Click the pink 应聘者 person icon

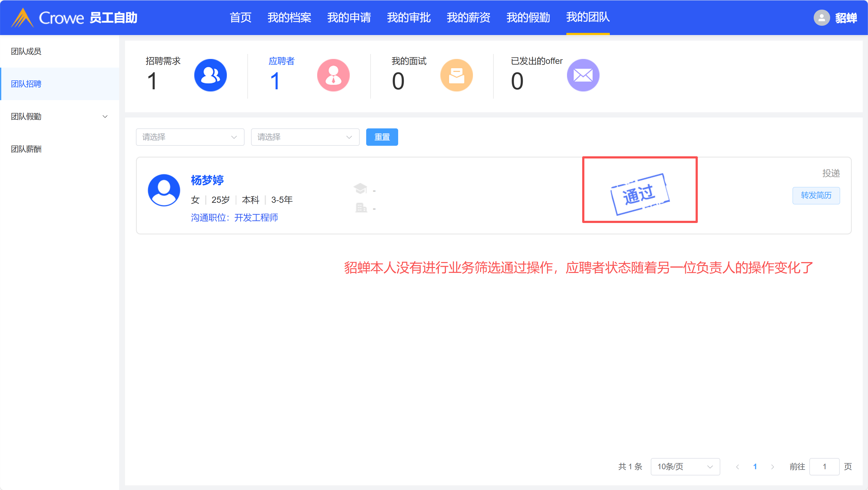333,75
